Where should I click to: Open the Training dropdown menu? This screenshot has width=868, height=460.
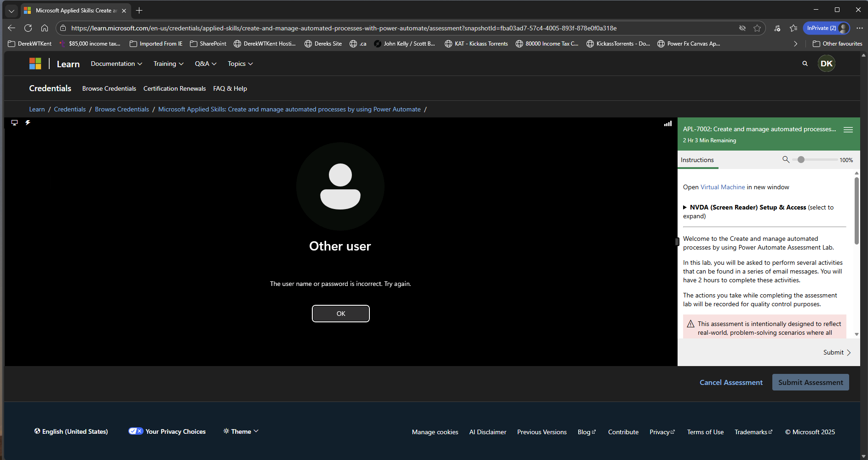coord(168,64)
